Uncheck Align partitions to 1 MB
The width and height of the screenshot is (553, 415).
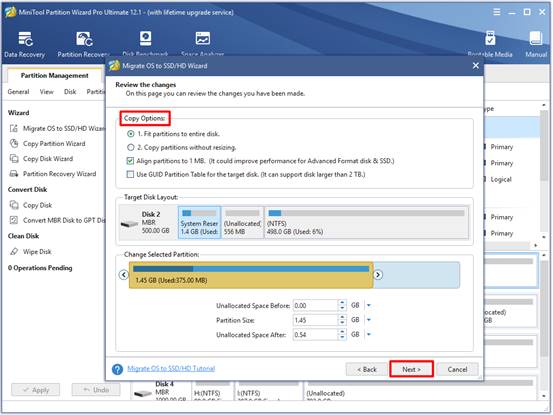click(x=130, y=161)
